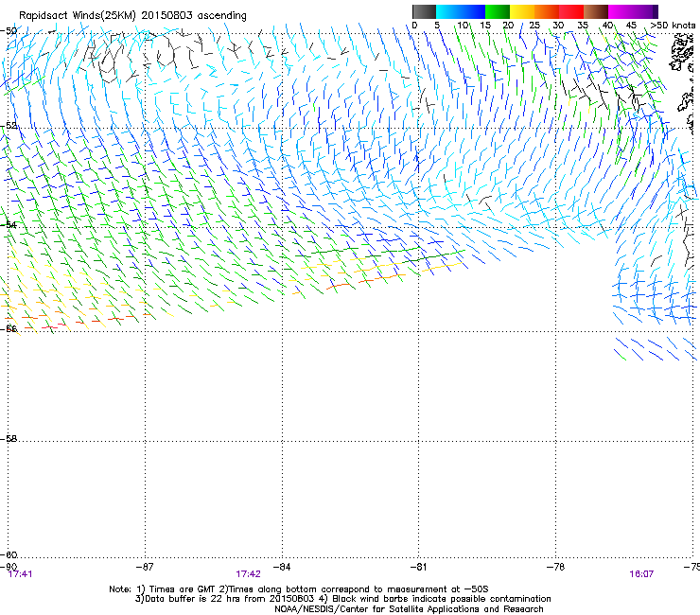The height and width of the screenshot is (615, 700).
Task: Click the '-60' latitude axis label
Action: [x=9, y=554]
